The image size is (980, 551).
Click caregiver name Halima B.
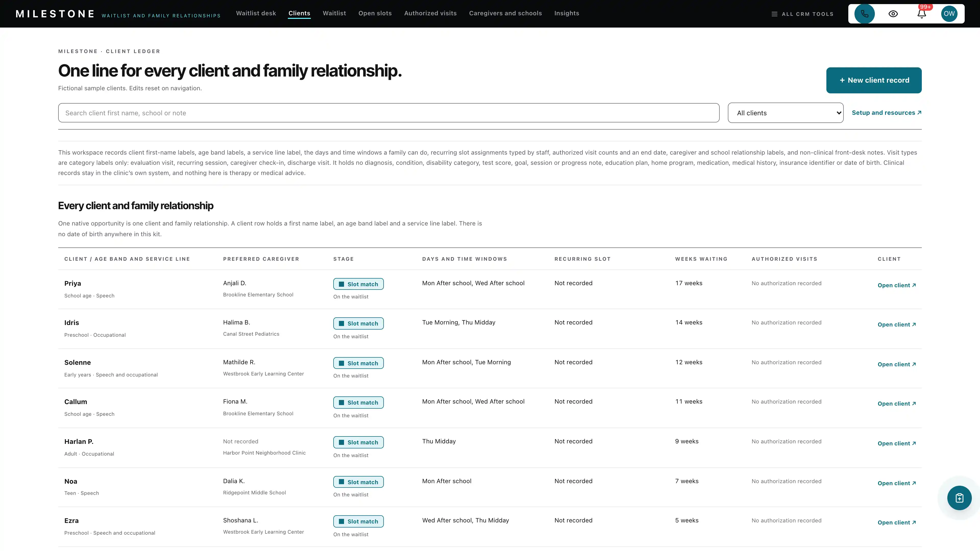click(x=237, y=322)
